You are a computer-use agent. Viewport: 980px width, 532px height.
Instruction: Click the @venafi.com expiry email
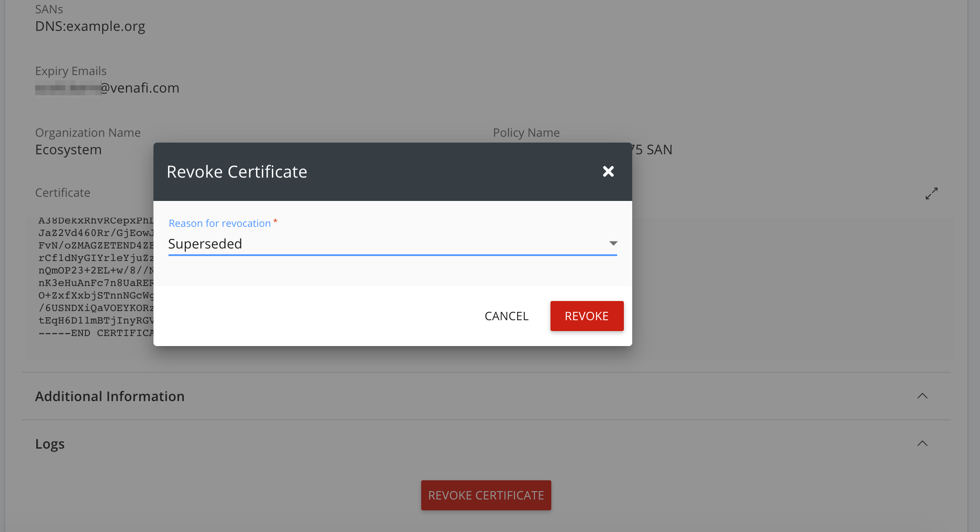click(x=107, y=88)
